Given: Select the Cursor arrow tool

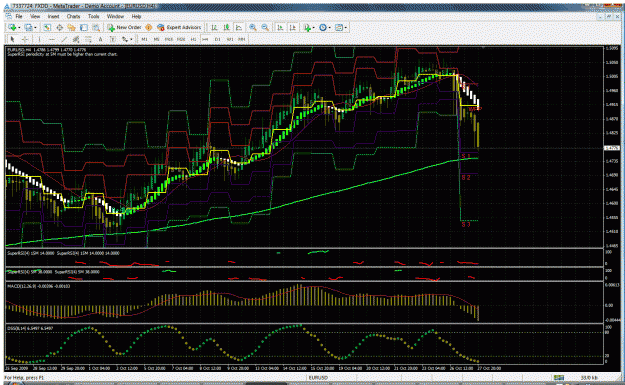Looking at the screenshot, I should pyautogui.click(x=12, y=39).
